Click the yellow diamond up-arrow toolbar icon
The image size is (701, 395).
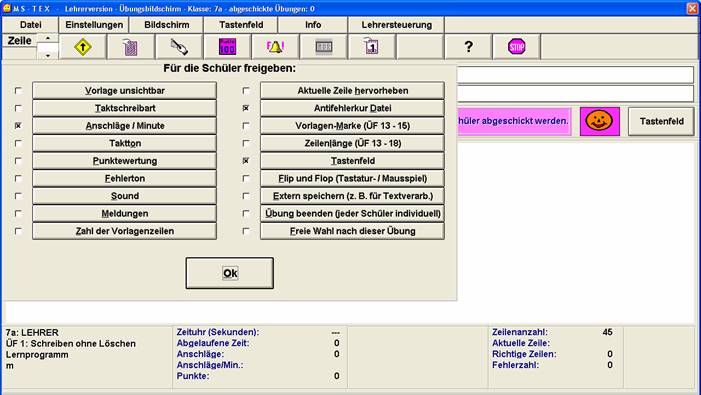pyautogui.click(x=83, y=46)
